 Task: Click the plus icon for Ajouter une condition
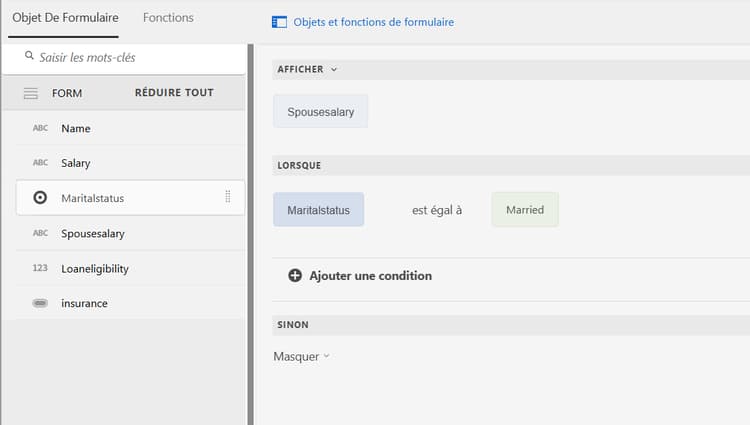click(295, 275)
